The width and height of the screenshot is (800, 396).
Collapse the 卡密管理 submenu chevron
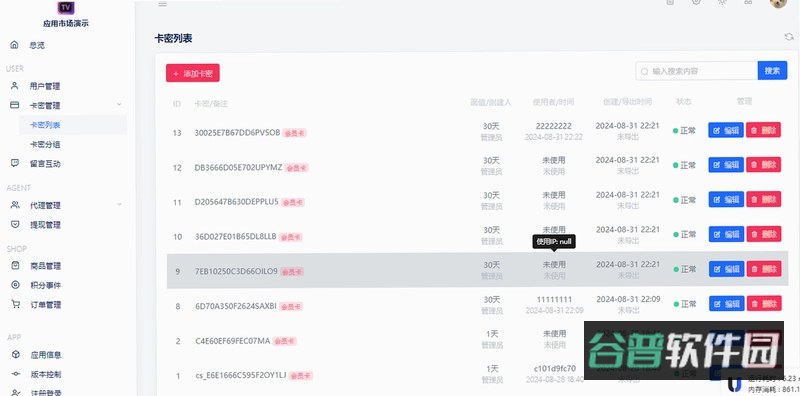click(119, 105)
